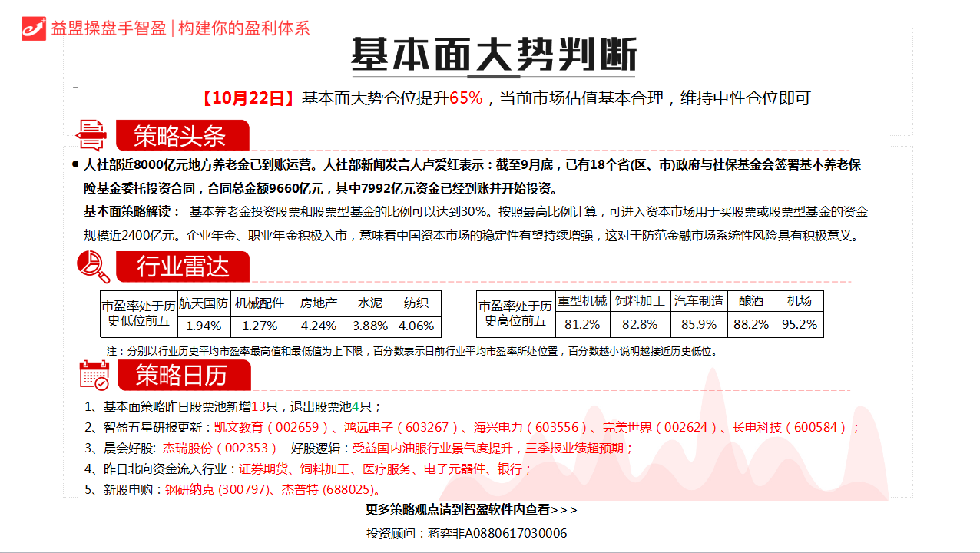Click the document icon beside 策略头条

91,135
